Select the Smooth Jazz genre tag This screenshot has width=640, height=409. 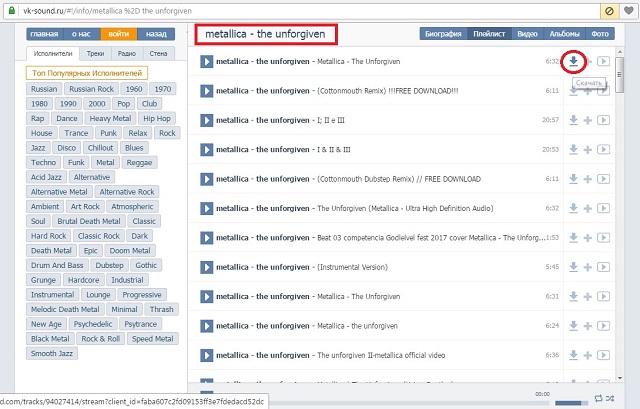pos(52,353)
